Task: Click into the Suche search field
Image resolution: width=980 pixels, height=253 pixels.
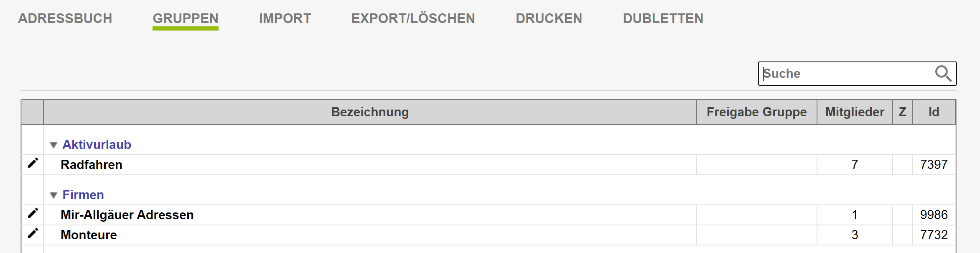Action: point(844,74)
